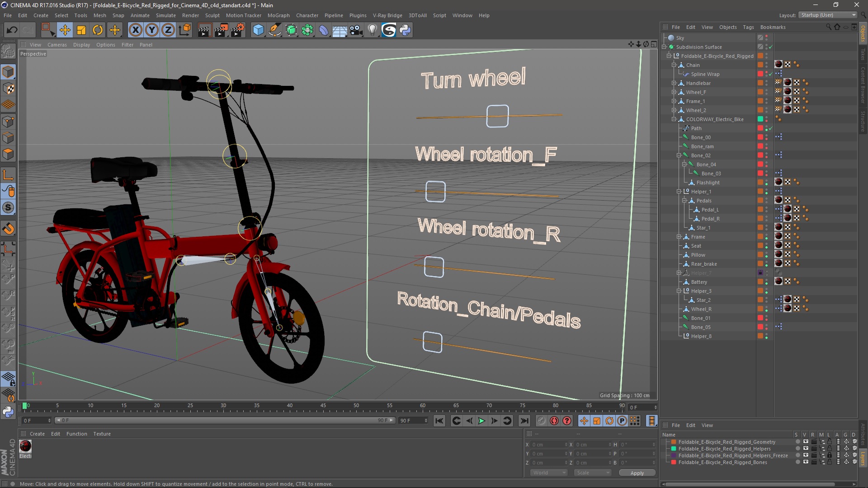Viewport: 868px width, 488px height.
Task: Select the Rotate tool in top toolbar
Action: pyautogui.click(x=98, y=30)
